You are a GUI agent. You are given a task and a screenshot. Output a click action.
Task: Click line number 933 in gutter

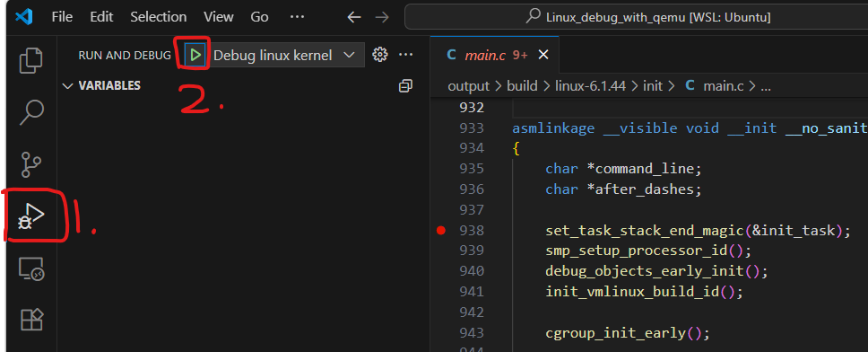pyautogui.click(x=472, y=128)
